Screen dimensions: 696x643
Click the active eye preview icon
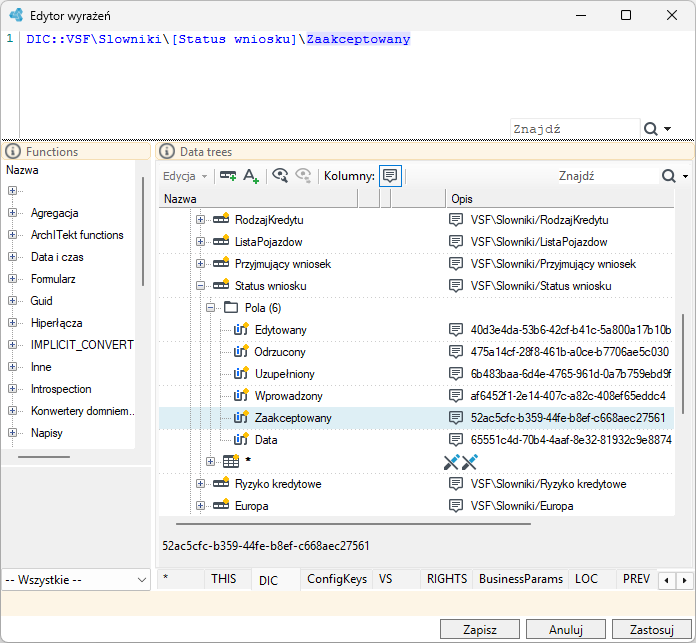coord(280,176)
